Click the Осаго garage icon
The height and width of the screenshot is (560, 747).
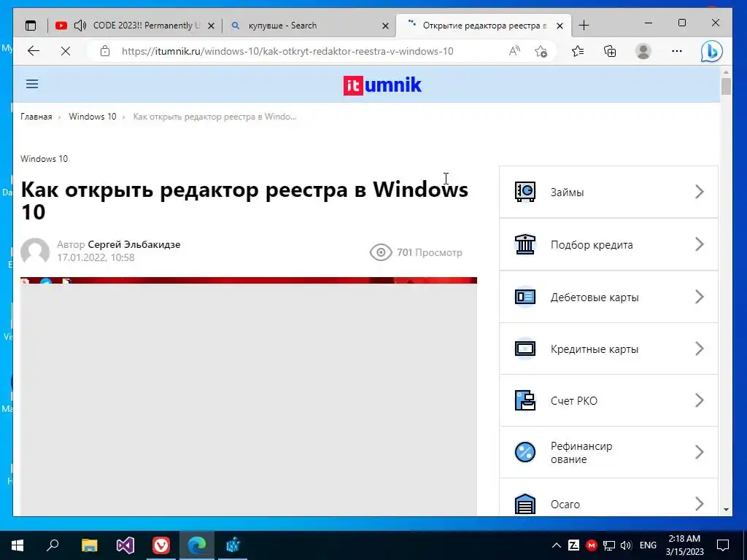tap(525, 504)
